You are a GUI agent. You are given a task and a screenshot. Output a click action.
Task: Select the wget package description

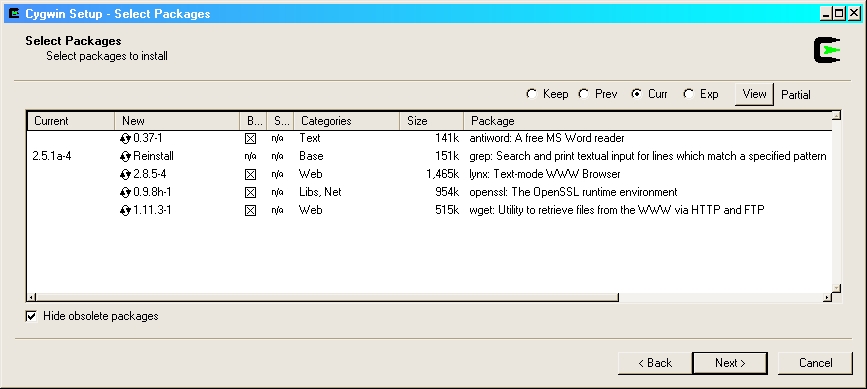point(617,211)
